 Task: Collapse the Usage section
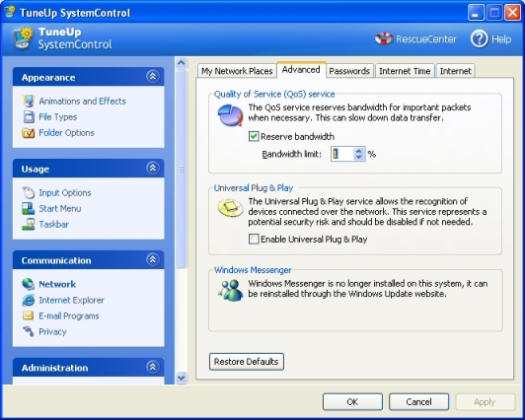[153, 168]
